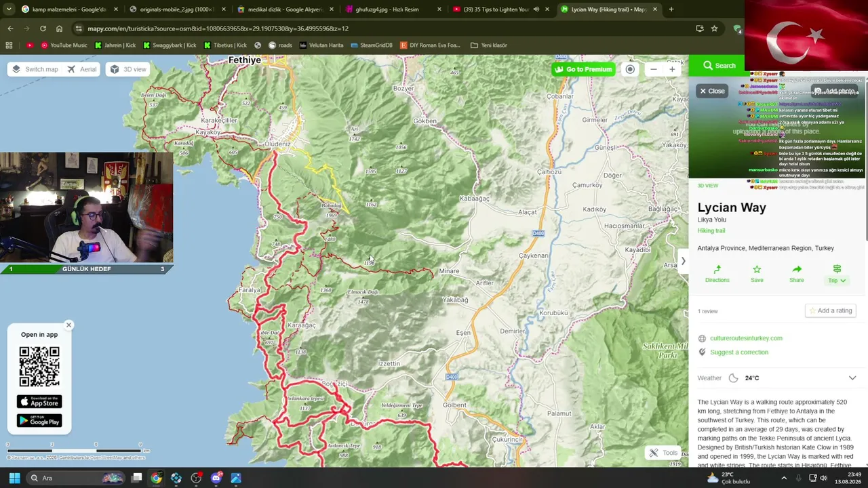Click the taskbar Ara search box
The height and width of the screenshot is (488, 868).
(x=76, y=478)
